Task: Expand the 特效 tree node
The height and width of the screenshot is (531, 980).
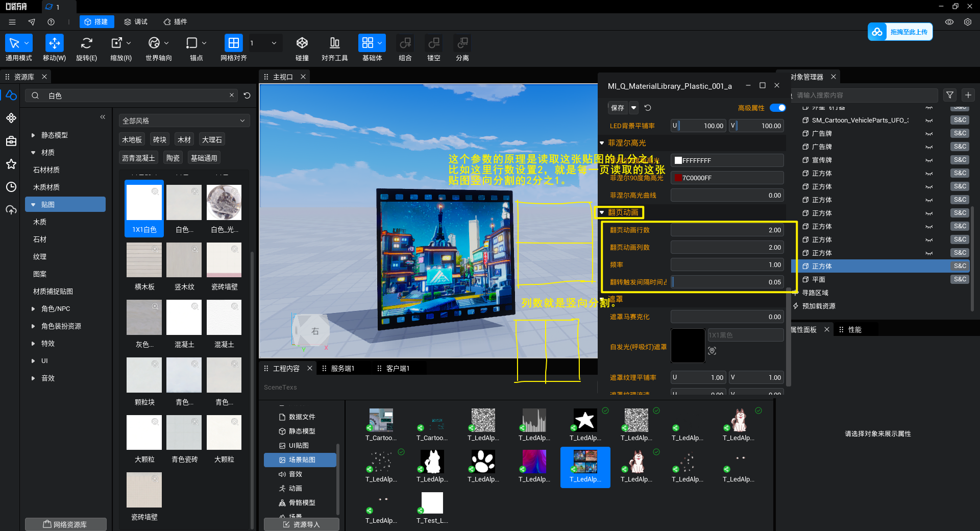Action: [x=33, y=344]
